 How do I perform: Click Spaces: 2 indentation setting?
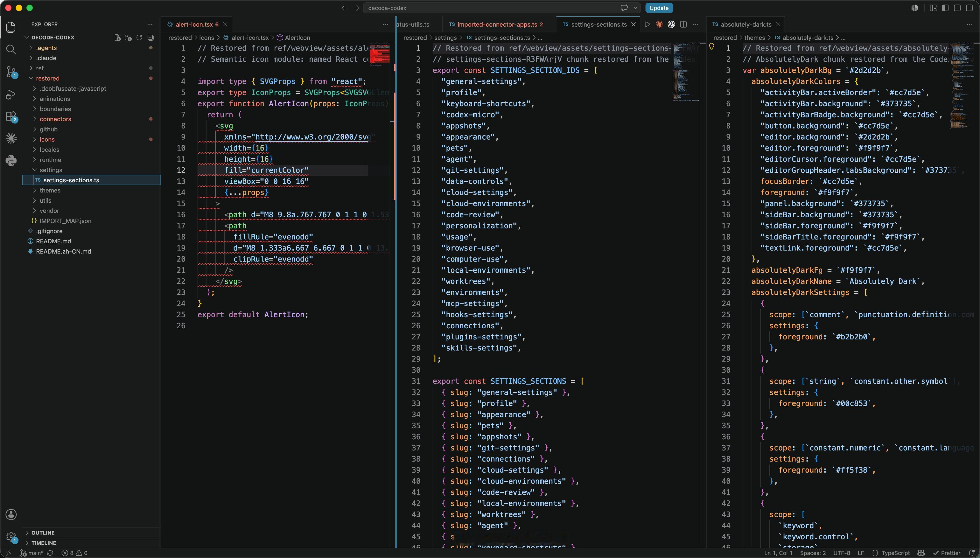click(813, 553)
